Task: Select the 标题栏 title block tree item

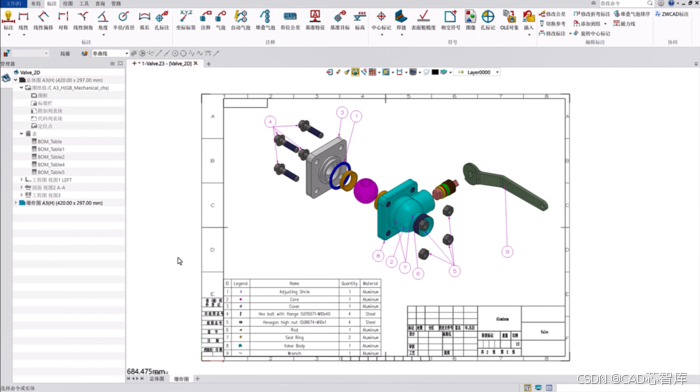Action: [x=42, y=103]
